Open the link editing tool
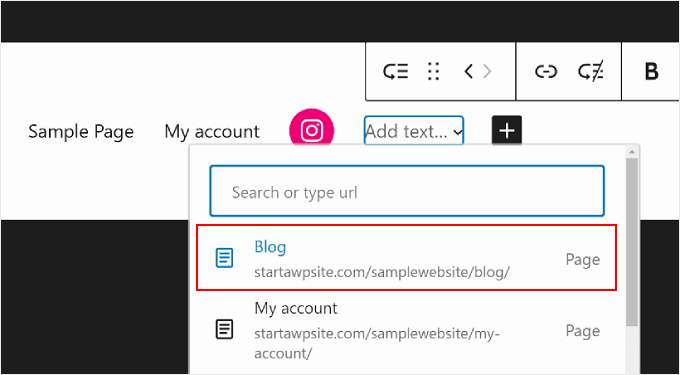 546,72
